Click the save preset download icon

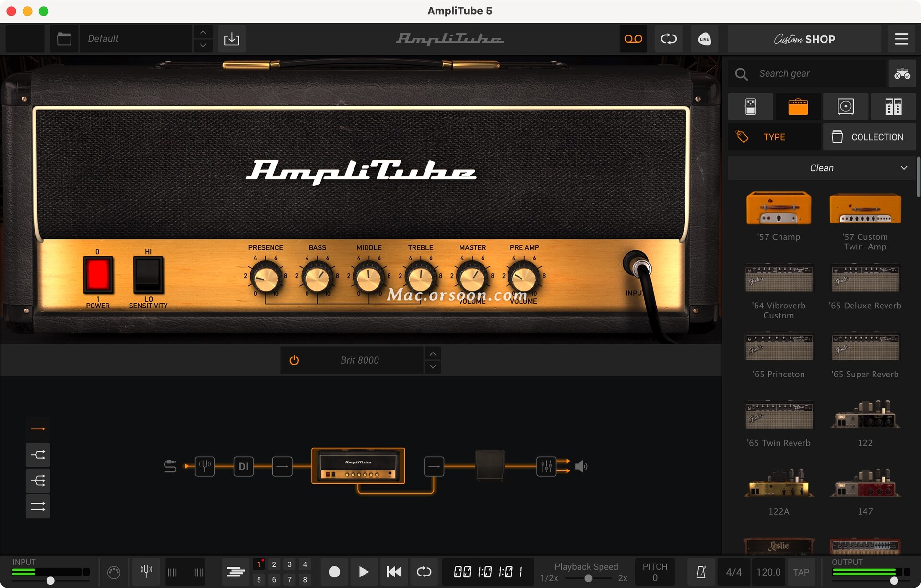(x=232, y=39)
